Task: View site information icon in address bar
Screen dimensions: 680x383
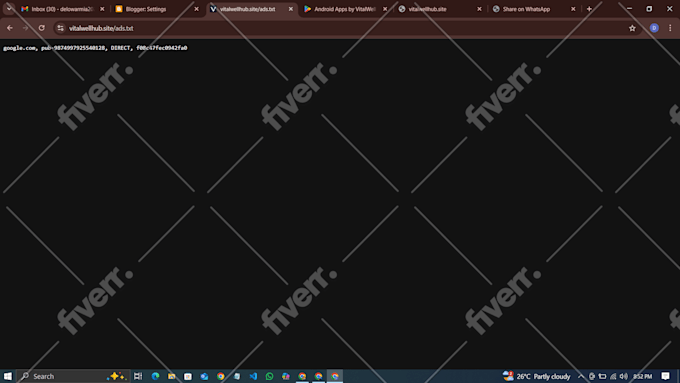Action: (61, 28)
